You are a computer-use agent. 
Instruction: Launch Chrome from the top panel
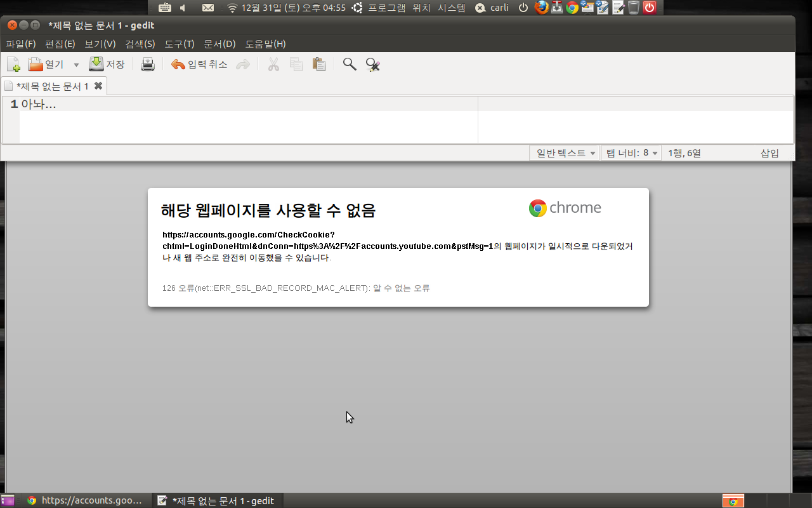pos(572,8)
